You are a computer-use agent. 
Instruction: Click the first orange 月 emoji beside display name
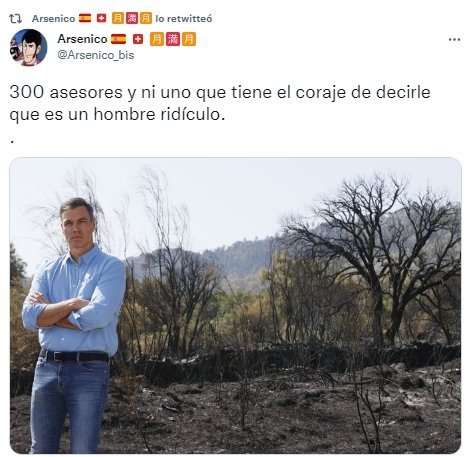pyautogui.click(x=157, y=39)
